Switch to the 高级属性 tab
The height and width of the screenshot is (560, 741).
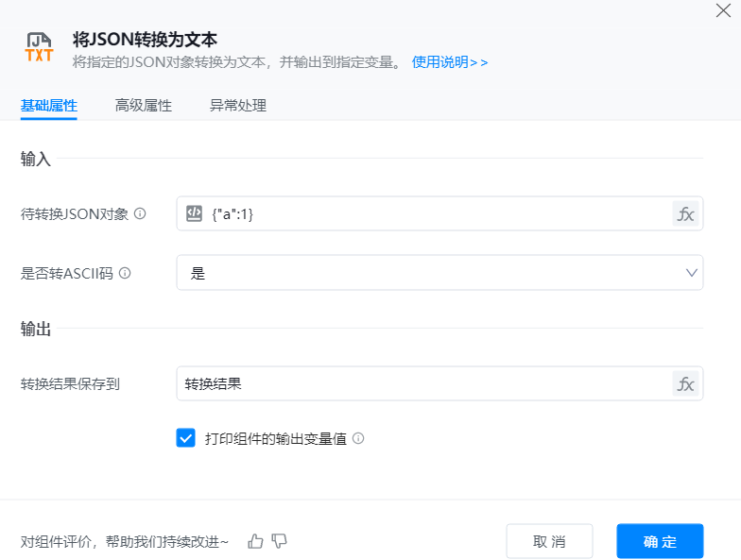(143, 106)
